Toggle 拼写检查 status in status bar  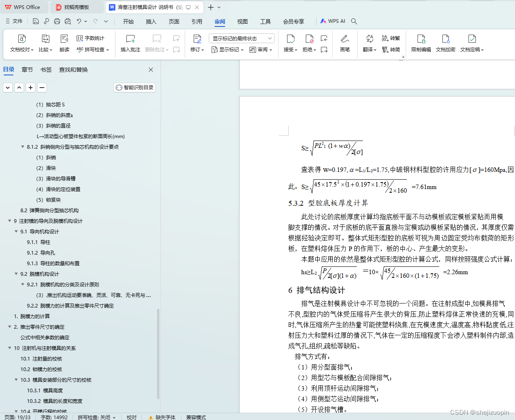[x=96, y=417]
